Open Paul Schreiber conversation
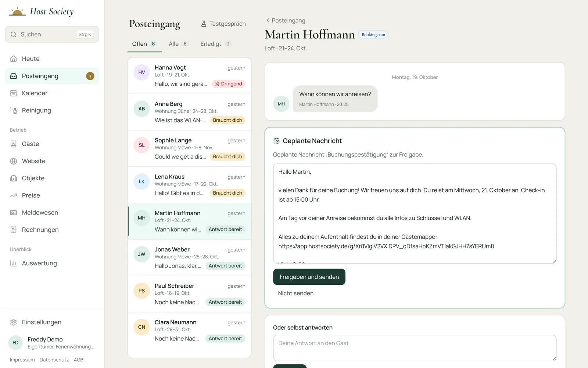588x368 pixels. pyautogui.click(x=189, y=294)
